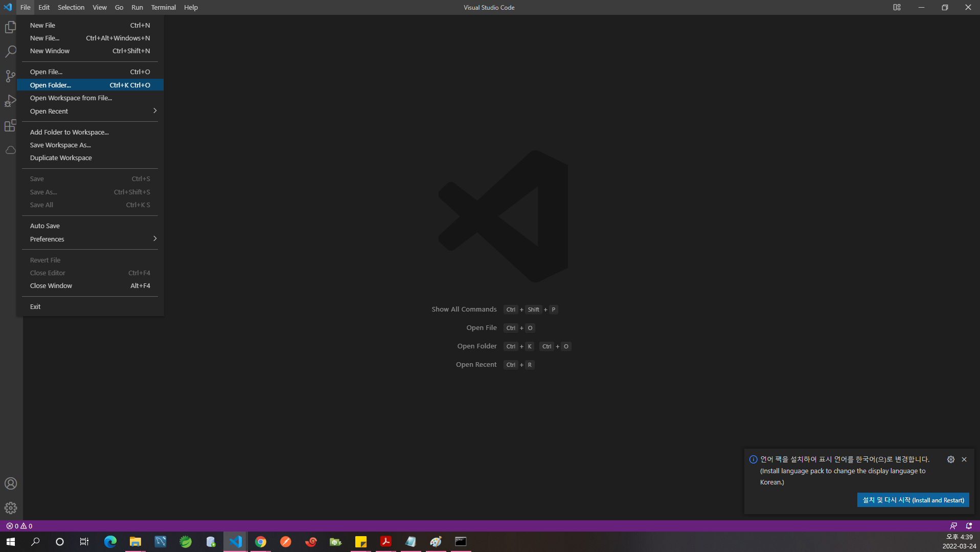Click the notifications bell in status bar
Image resolution: width=980 pixels, height=552 pixels.
tap(969, 526)
